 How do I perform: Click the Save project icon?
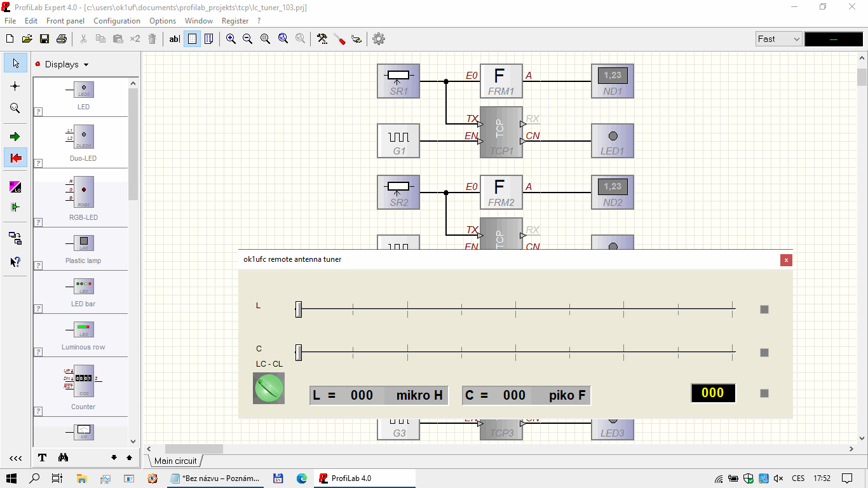click(44, 39)
